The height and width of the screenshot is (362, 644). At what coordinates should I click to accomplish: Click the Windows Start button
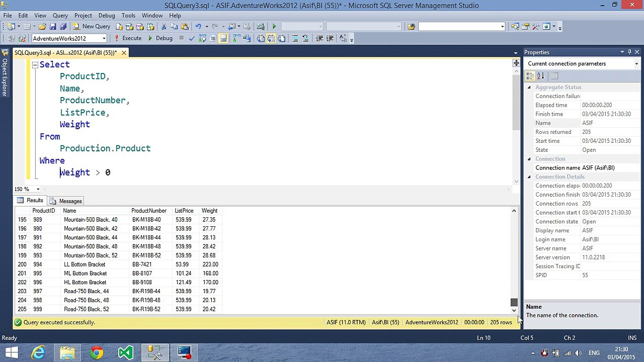tap(12, 352)
